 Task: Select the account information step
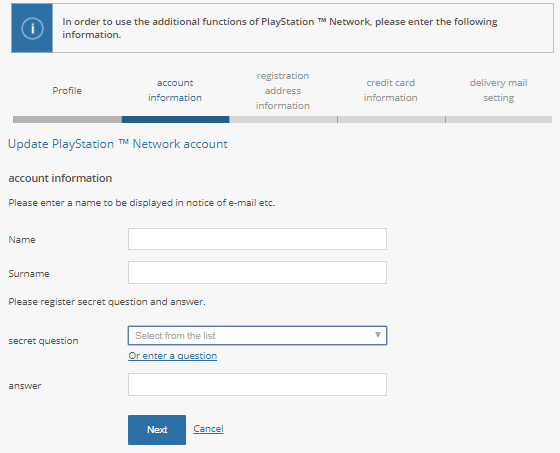175,90
